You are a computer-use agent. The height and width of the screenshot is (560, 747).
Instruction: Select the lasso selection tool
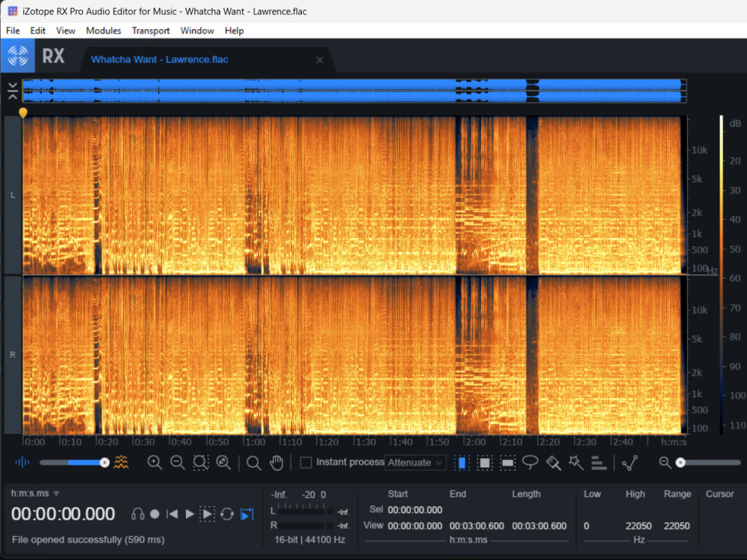coord(530,462)
